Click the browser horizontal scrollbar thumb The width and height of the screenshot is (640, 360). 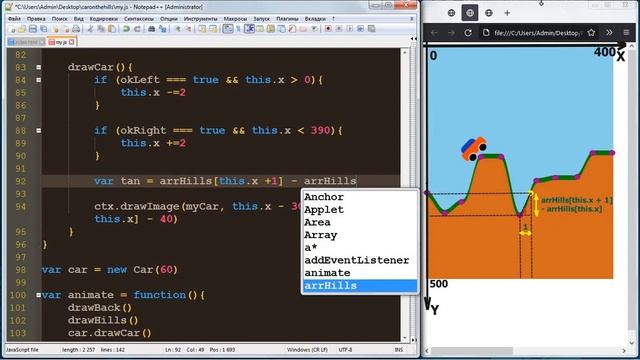pos(471,351)
